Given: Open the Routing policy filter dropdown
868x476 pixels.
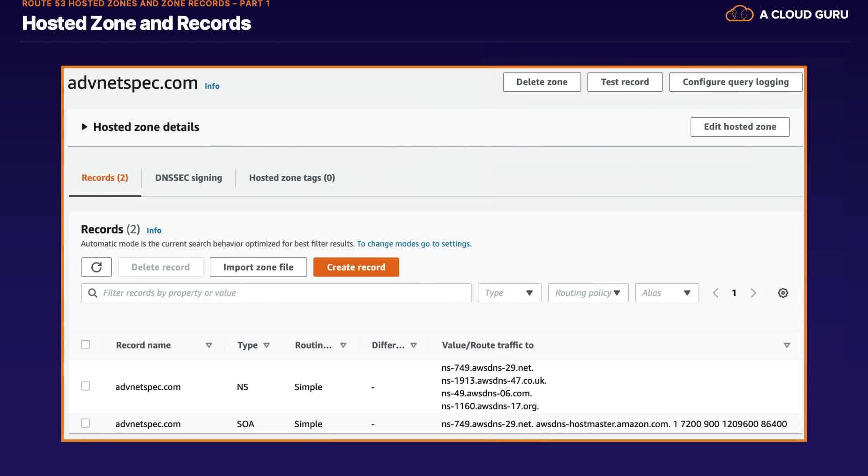Looking at the screenshot, I should [588, 293].
